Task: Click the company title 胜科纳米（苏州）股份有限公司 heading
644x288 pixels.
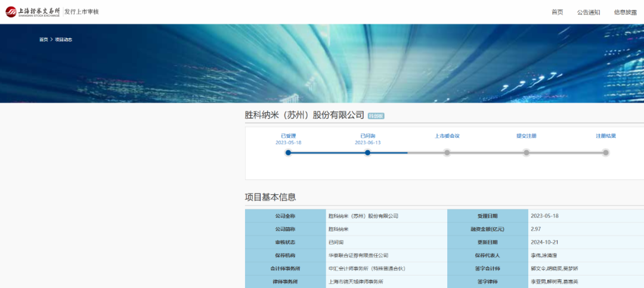Action: click(304, 114)
